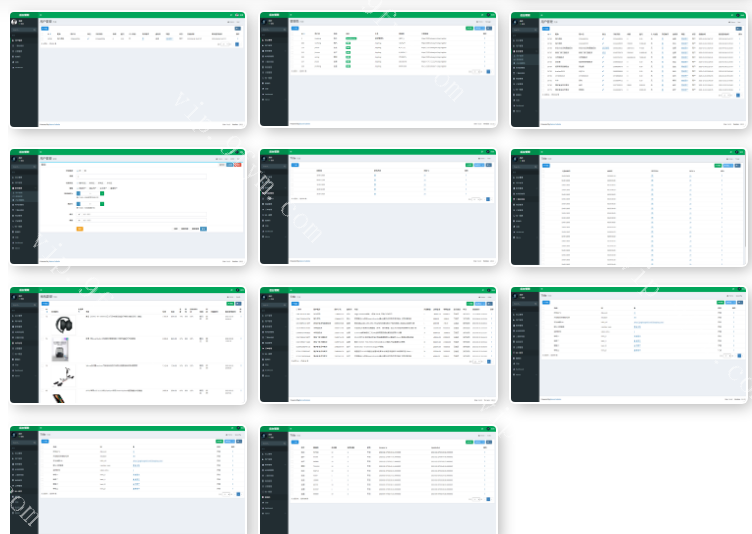The width and height of the screenshot is (752, 534).
Task: Click sidebar search box in single-row user table screenshot
Action: 23,31
